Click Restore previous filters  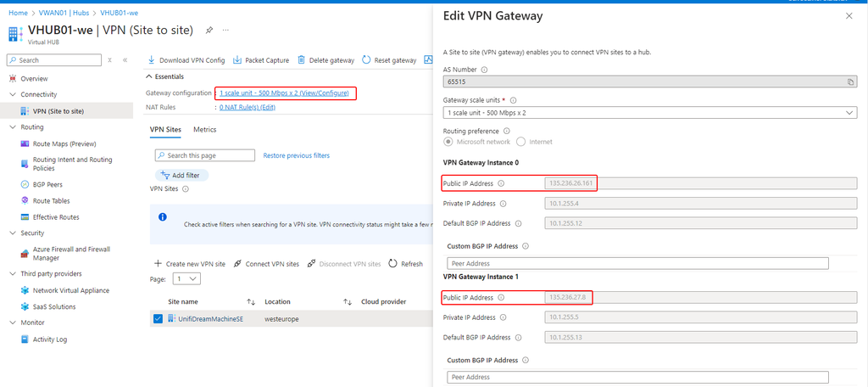click(296, 156)
